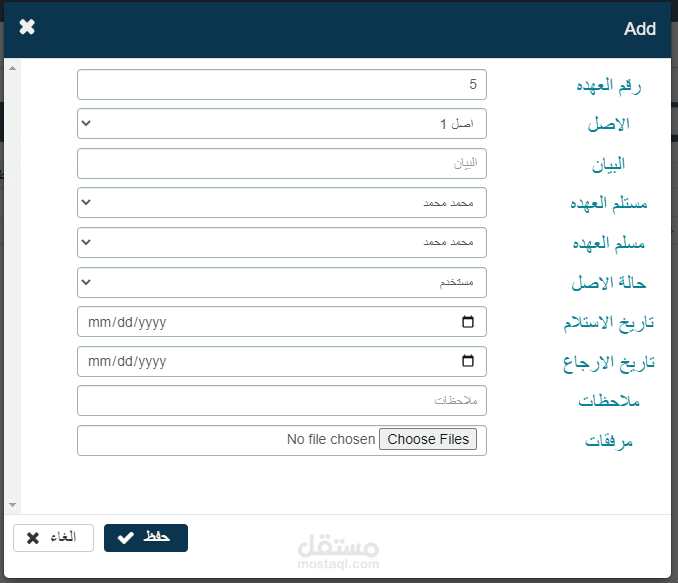
Task: Click Choose Files for attachments
Action: coord(428,439)
